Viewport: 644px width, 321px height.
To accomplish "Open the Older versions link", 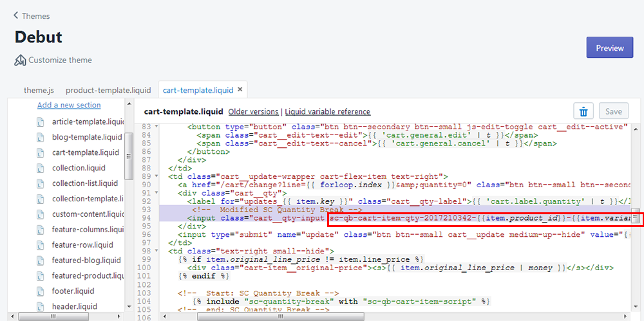I will pos(254,112).
